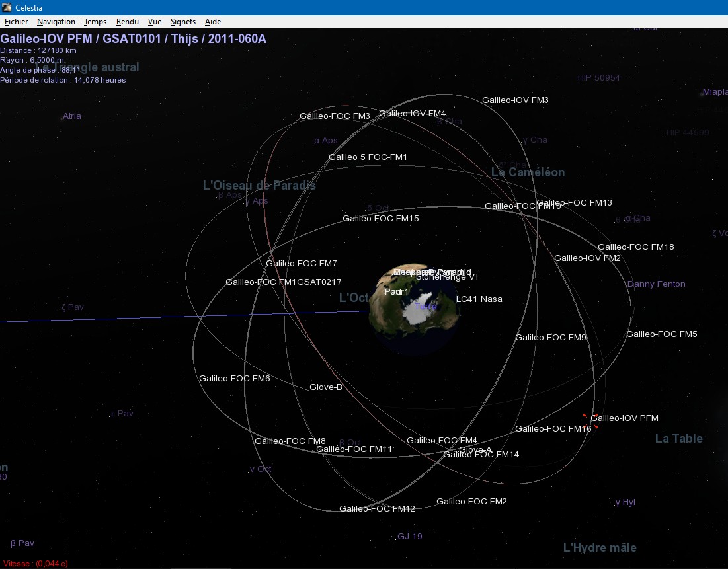Open the Vue menu
Screen dimensions: 728x569
(x=155, y=22)
